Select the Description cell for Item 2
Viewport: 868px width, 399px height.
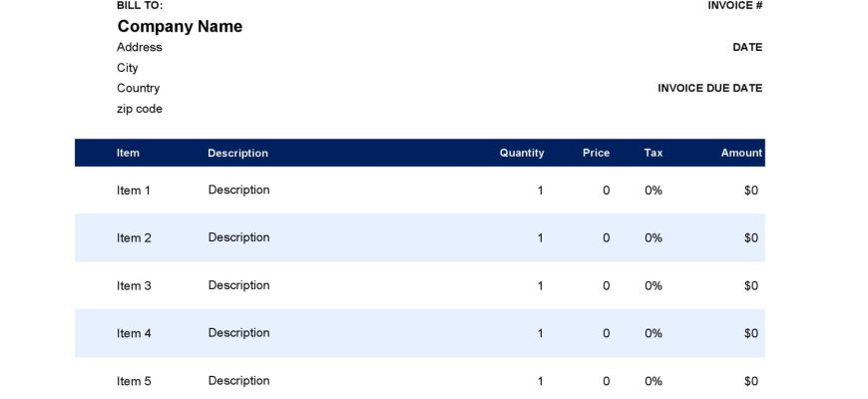239,237
